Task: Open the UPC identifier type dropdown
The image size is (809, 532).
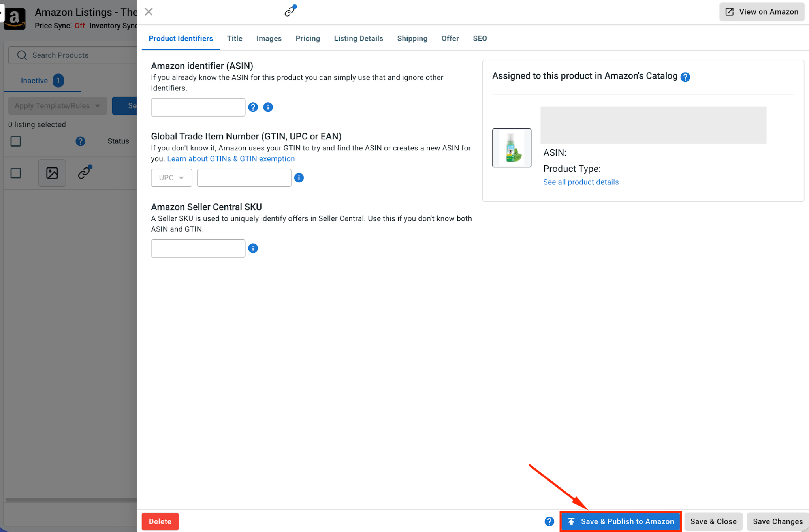Action: 171,178
